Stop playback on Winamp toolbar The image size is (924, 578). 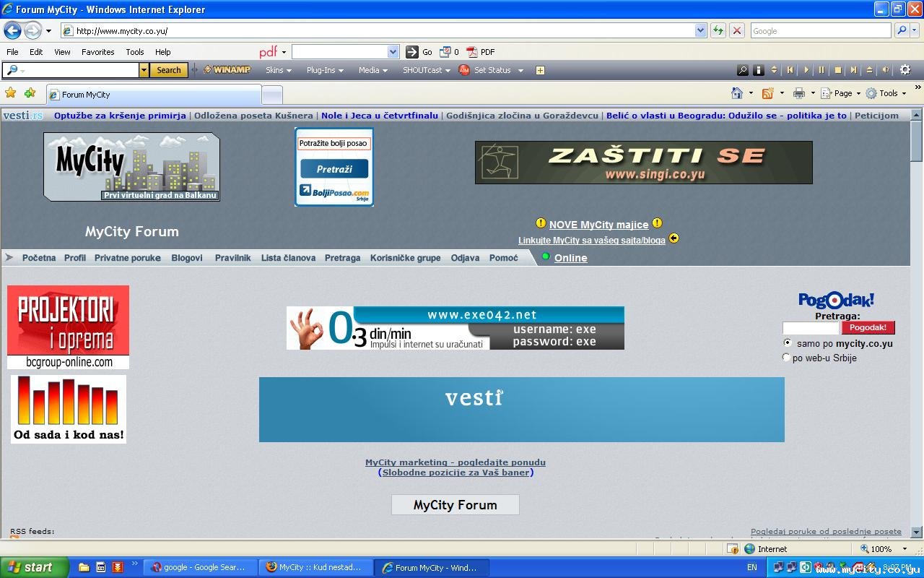[x=837, y=70]
